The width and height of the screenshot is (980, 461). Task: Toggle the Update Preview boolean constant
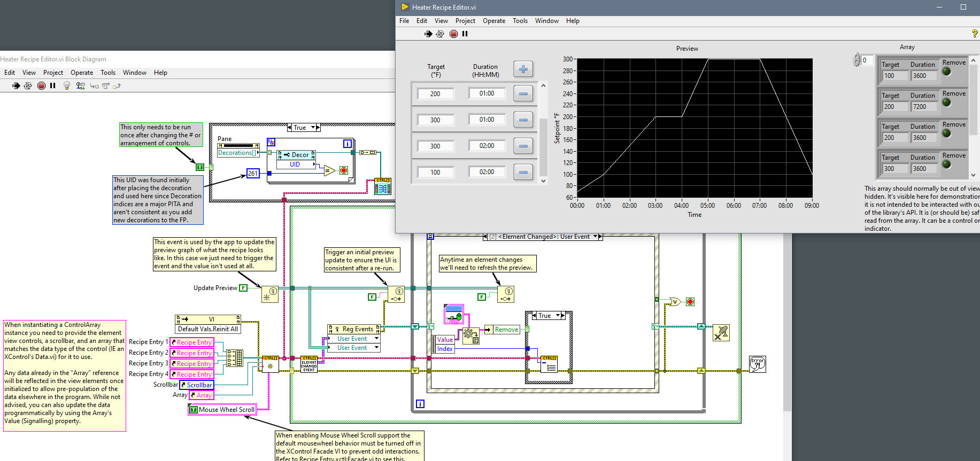243,288
